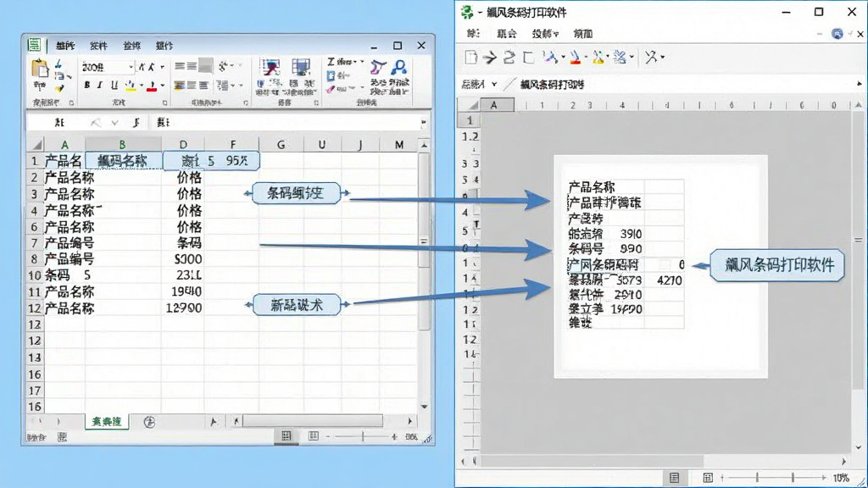Toggle bold formatting in Excel

pyautogui.click(x=87, y=86)
